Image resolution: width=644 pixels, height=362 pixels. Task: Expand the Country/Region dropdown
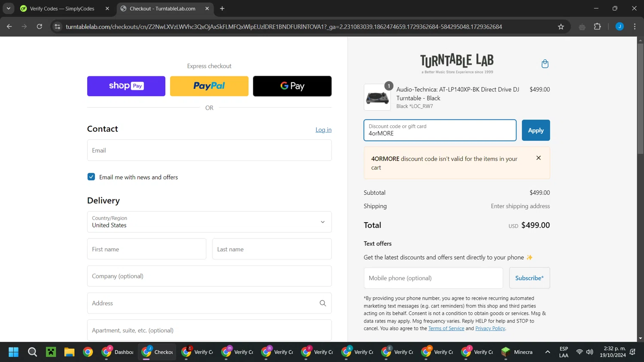210,222
